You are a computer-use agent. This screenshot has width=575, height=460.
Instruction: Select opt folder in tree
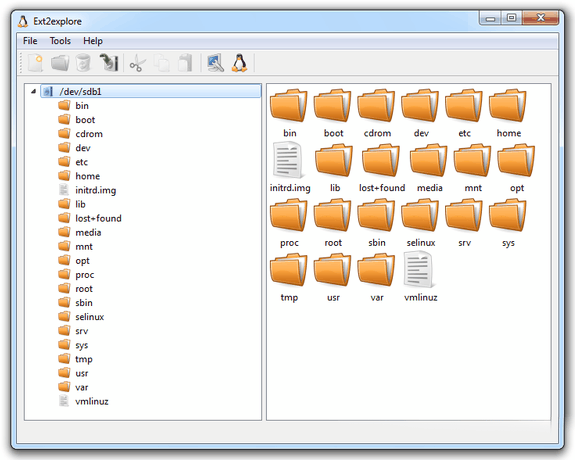coord(74,260)
